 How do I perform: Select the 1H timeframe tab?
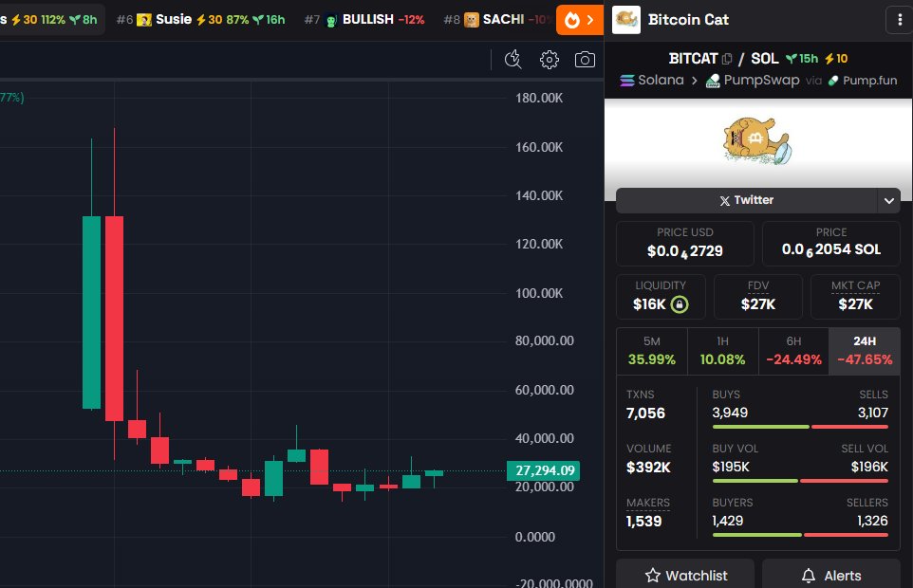point(722,351)
